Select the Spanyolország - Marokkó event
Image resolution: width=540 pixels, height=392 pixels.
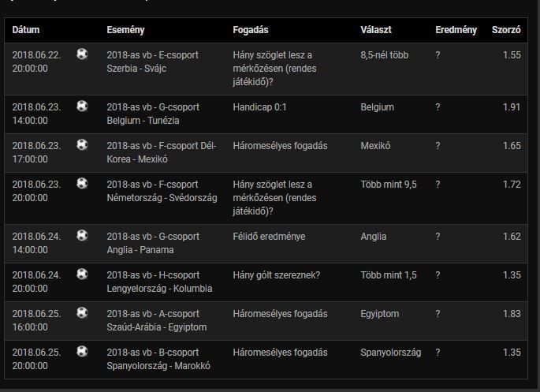158,366
